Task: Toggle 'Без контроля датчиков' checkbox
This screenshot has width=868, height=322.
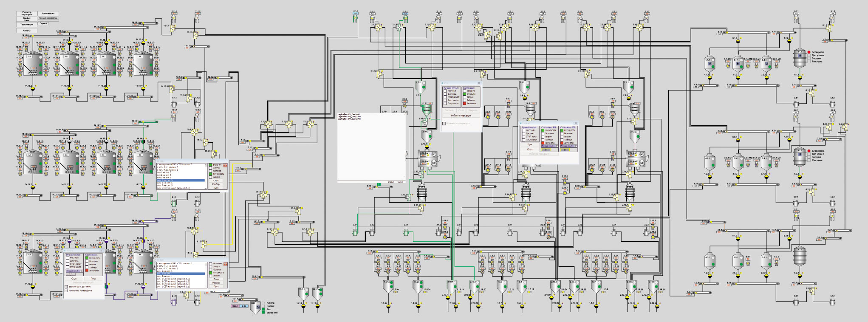Action: pyautogui.click(x=66, y=287)
